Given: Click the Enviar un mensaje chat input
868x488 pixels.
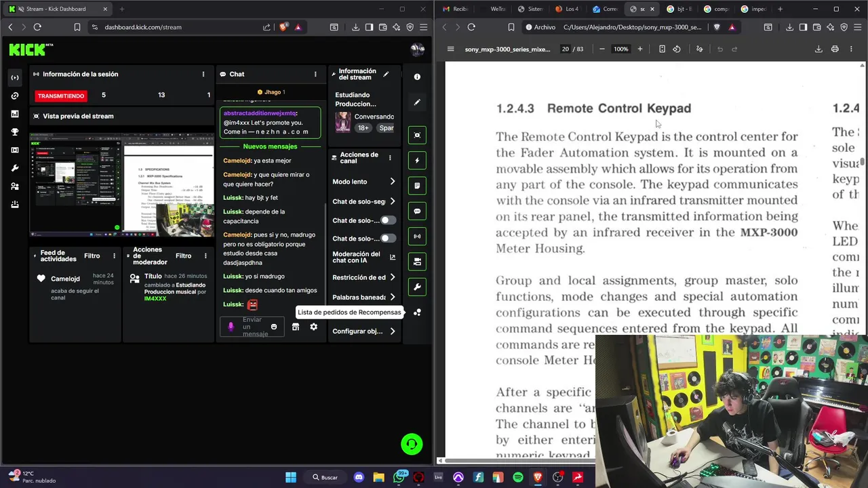Looking at the screenshot, I should [252, 327].
